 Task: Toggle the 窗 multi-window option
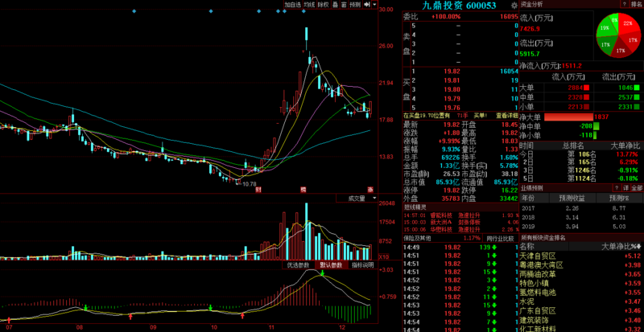pyautogui.click(x=344, y=5)
